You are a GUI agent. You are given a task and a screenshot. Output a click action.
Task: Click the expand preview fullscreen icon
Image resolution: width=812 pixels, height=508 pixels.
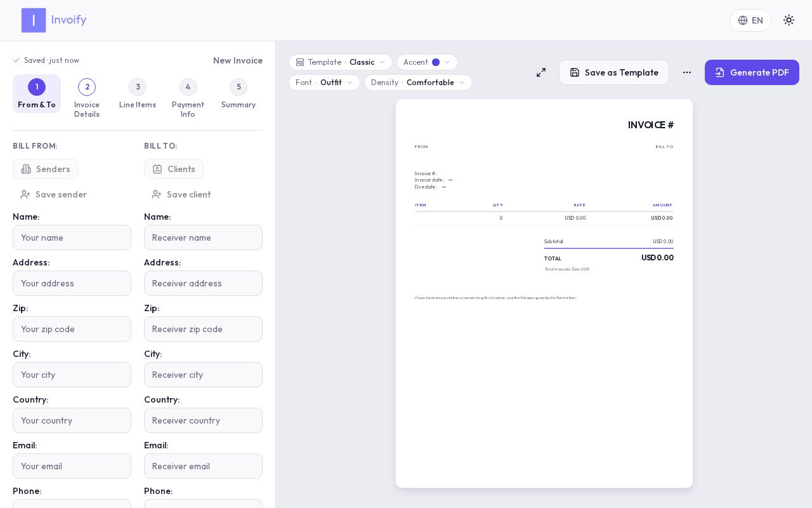pyautogui.click(x=541, y=72)
